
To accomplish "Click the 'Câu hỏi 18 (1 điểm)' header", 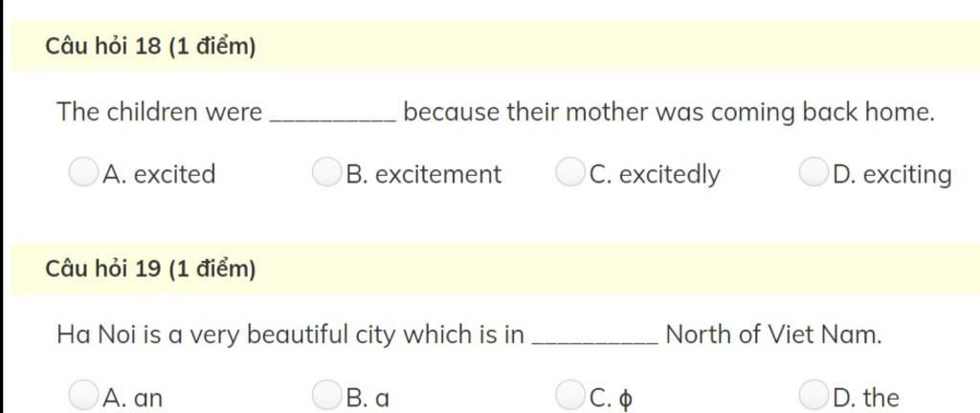I will click(150, 47).
